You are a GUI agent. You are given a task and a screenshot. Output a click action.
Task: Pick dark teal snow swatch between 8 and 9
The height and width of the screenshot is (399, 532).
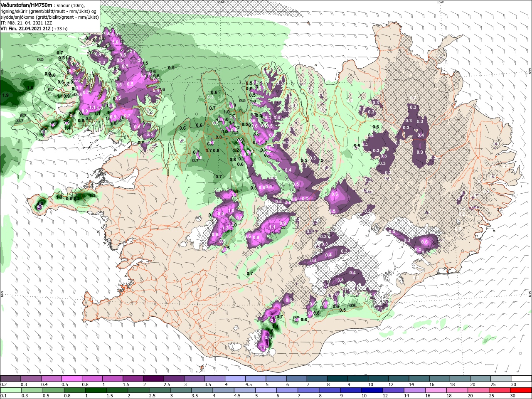pos(337,378)
